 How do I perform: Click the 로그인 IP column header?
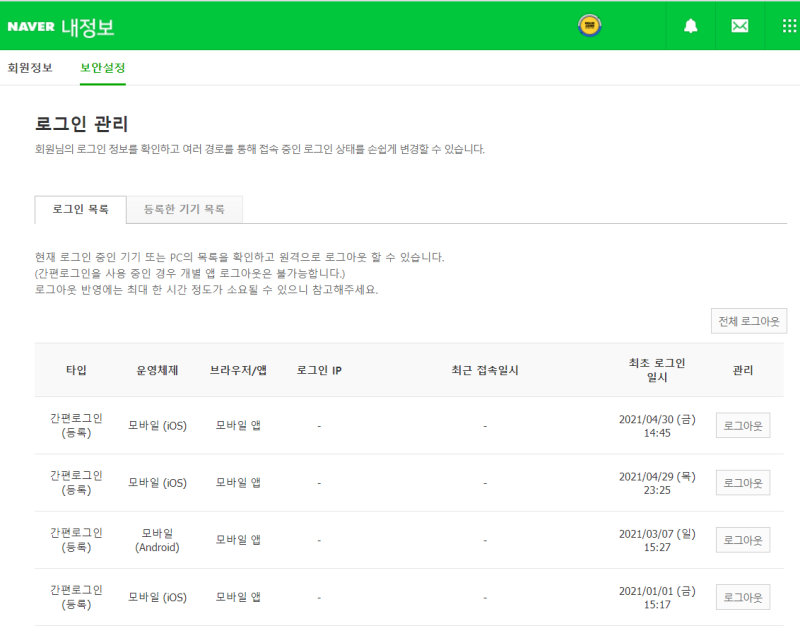pos(319,370)
